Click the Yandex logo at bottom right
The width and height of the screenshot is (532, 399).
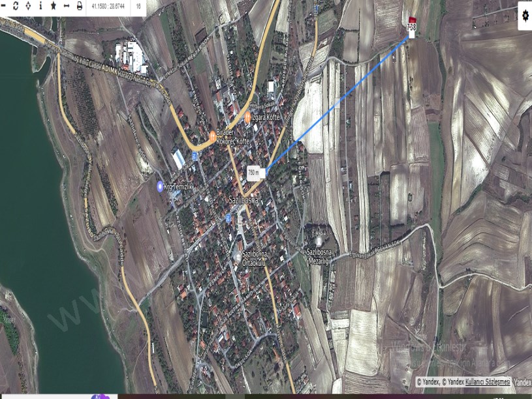pyautogui.click(x=522, y=381)
